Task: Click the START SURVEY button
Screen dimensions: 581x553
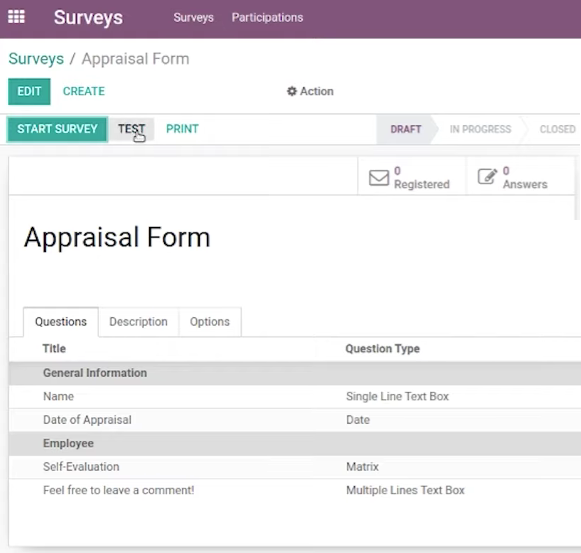Action: point(57,129)
